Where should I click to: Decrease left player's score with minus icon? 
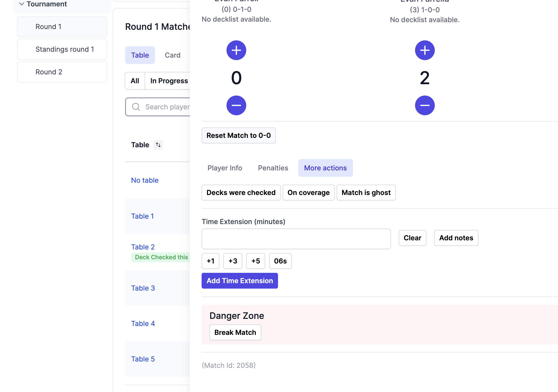(x=236, y=105)
